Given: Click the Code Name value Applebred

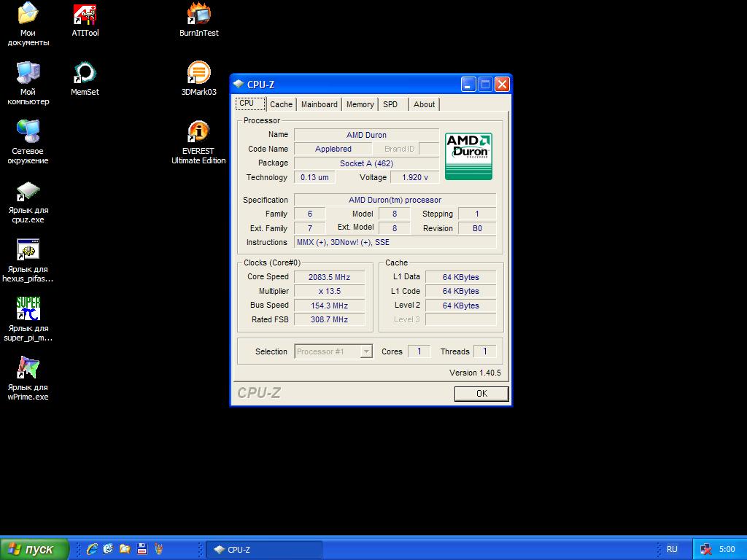Looking at the screenshot, I should 333,149.
